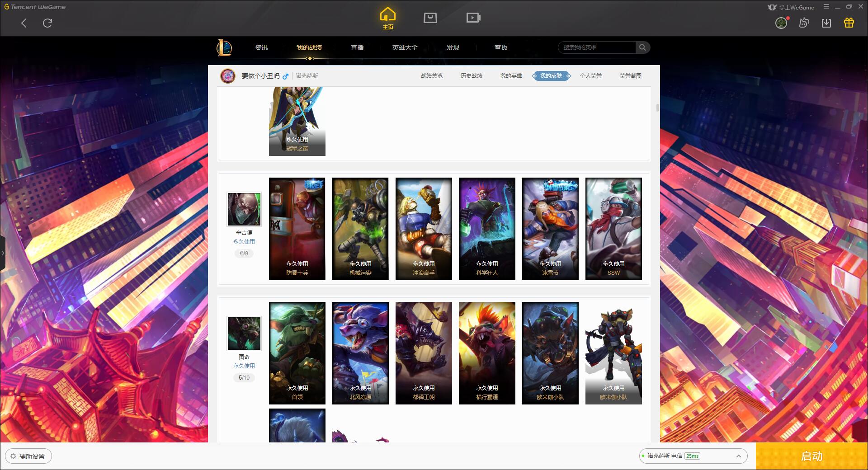
Task: Click the male gender icon
Action: 285,76
